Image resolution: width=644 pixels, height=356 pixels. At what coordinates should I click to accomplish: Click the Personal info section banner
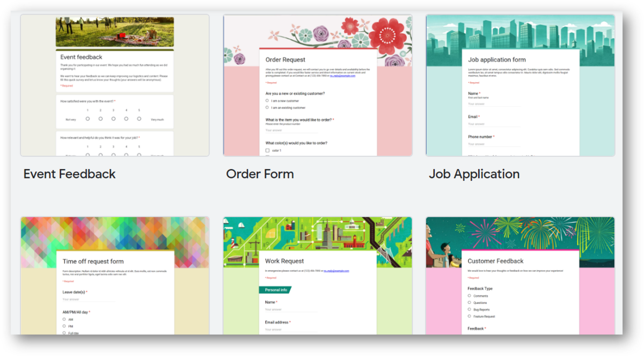pos(275,290)
